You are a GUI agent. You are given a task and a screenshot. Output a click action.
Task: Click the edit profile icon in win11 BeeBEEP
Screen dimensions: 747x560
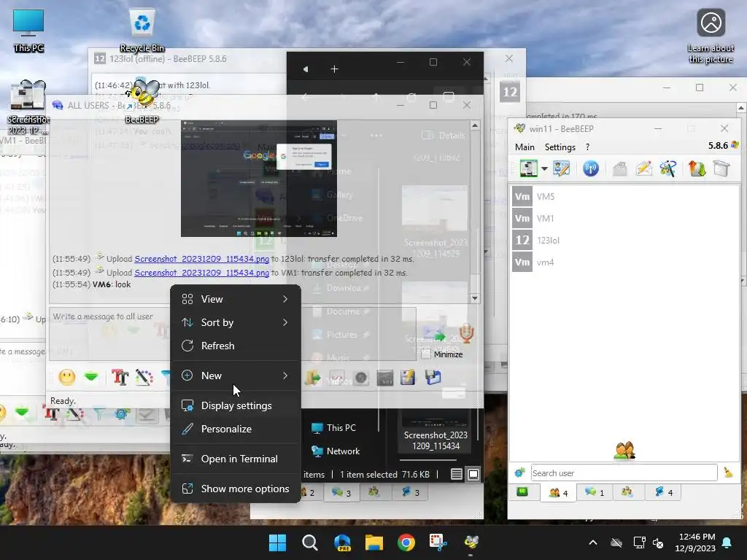561,168
